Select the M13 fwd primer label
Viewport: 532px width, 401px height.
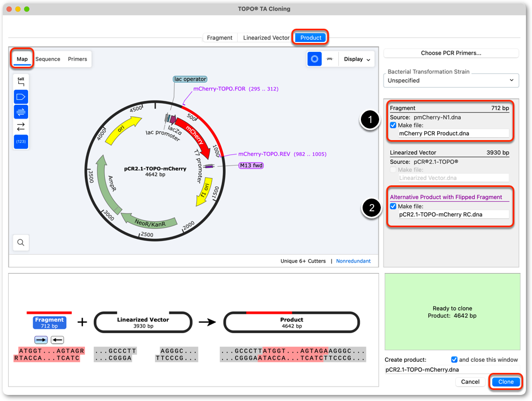251,165
